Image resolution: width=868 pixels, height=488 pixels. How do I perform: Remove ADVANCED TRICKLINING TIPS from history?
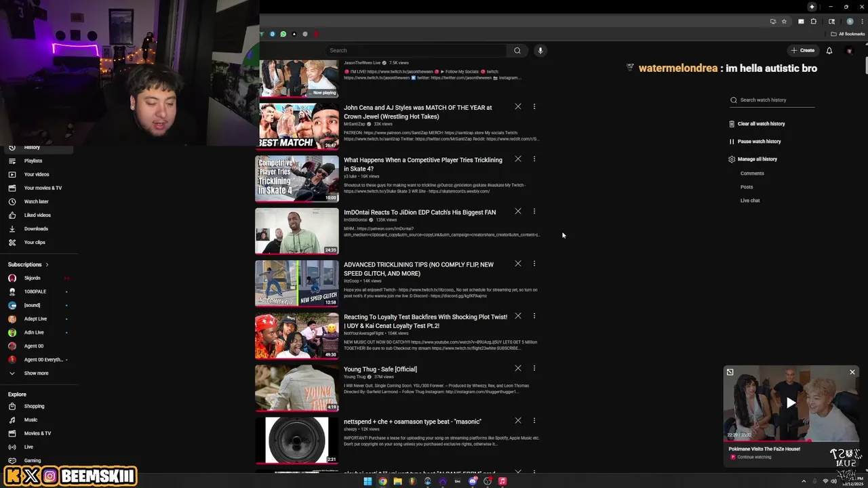point(518,263)
